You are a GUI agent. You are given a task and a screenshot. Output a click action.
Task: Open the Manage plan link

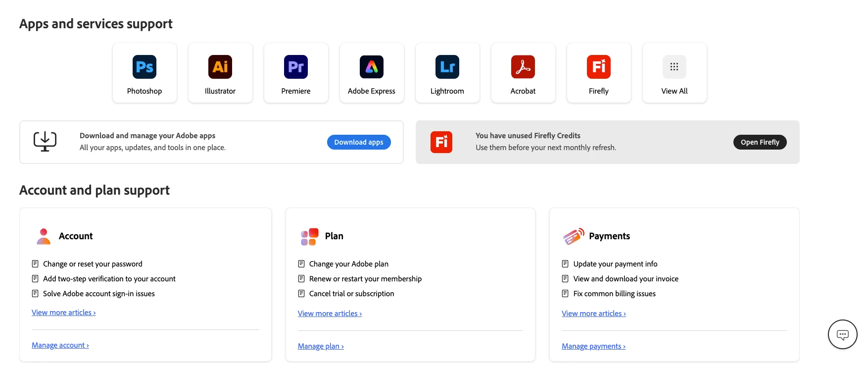pyautogui.click(x=321, y=346)
